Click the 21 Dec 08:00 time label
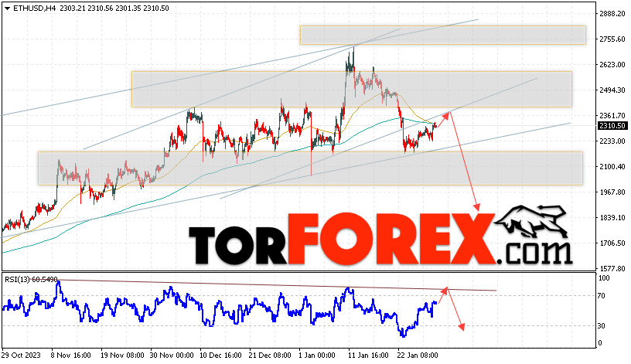The height and width of the screenshot is (364, 631). point(270,355)
